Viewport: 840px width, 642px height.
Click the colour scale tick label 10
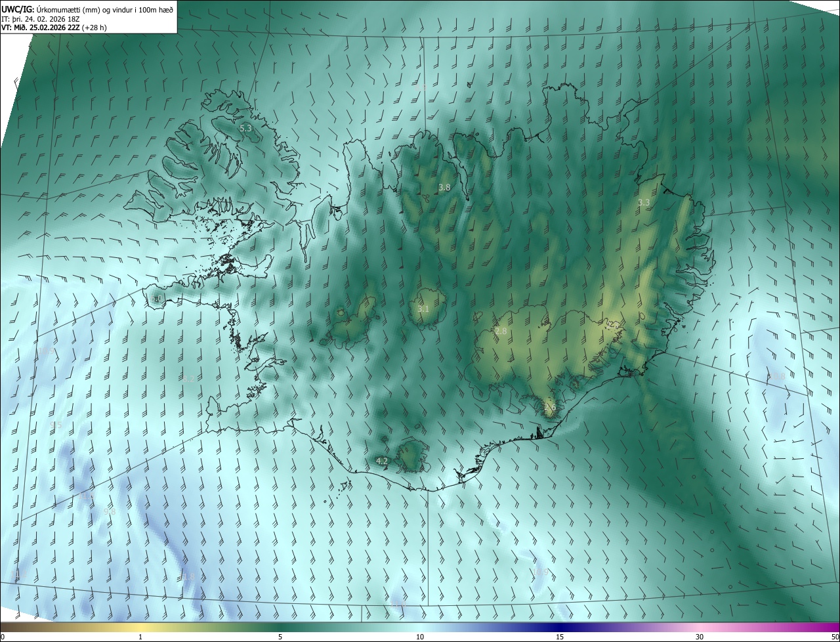coord(420,637)
